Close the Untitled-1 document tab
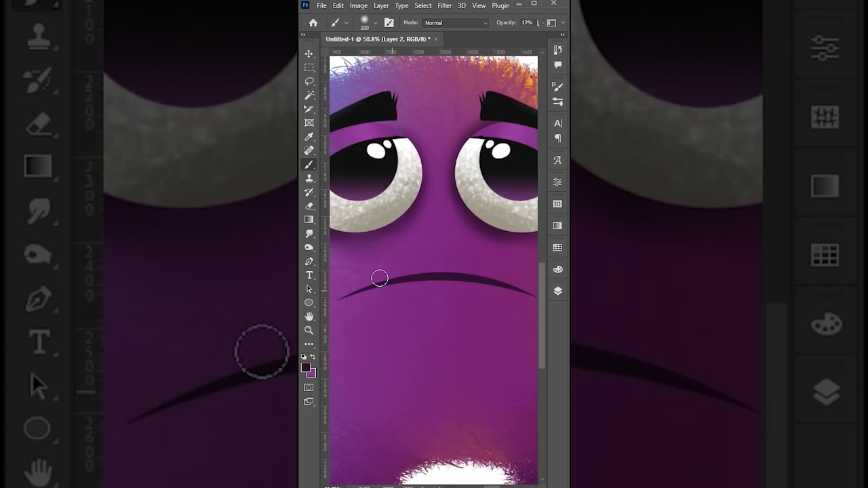 pos(435,39)
